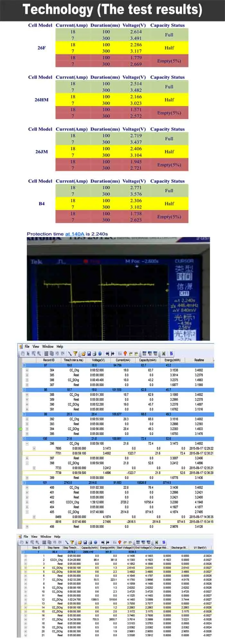Select the sub-record 7701 row
Image resolution: width=225 pixels, height=644 pixels.
coord(118,453)
